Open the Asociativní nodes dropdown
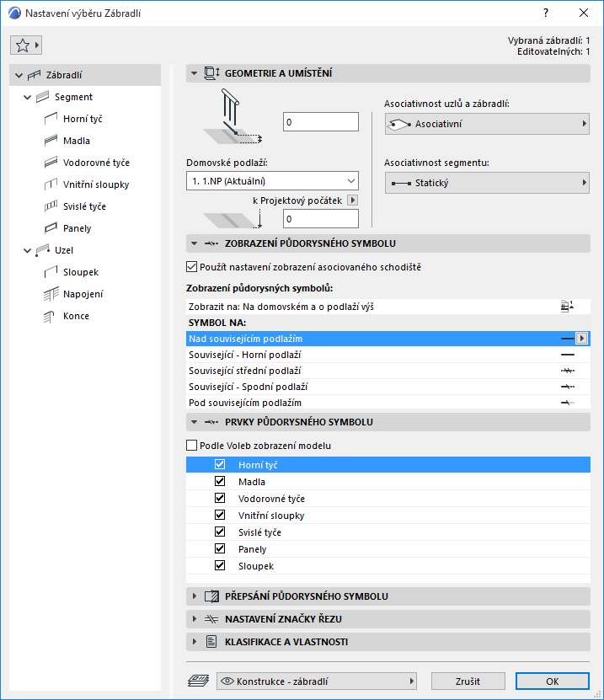 (x=486, y=124)
